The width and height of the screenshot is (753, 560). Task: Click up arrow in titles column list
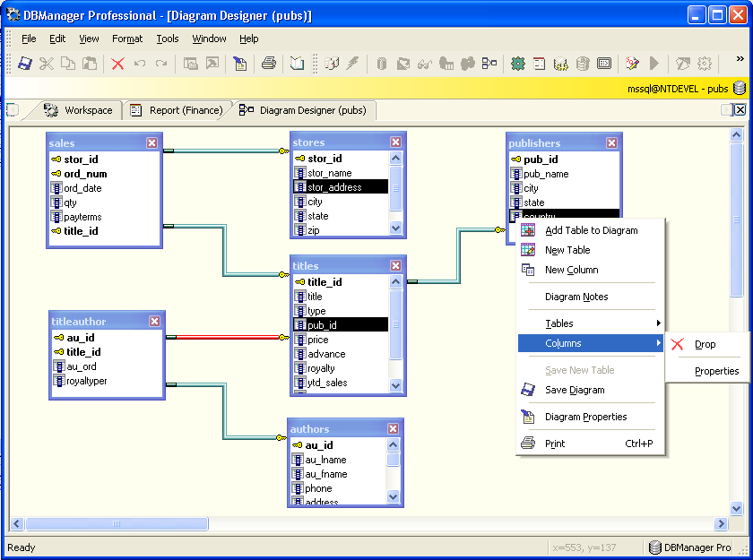[x=395, y=281]
